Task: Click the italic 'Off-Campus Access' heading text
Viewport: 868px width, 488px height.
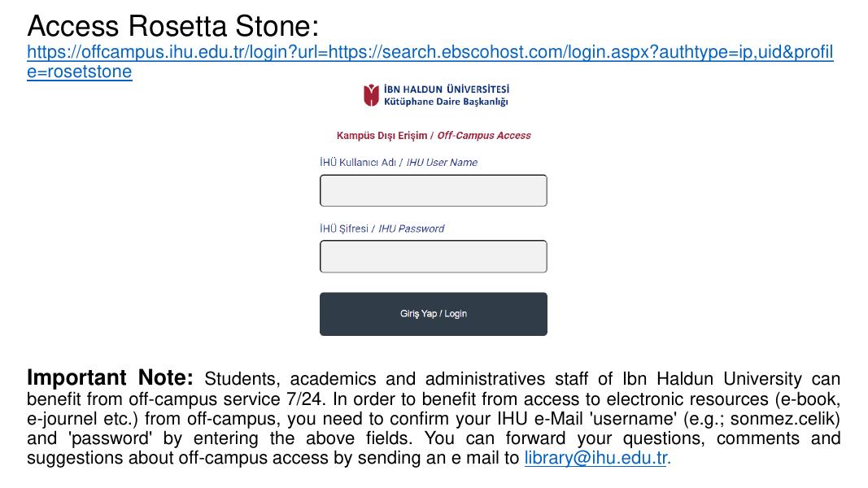Action: [x=484, y=136]
